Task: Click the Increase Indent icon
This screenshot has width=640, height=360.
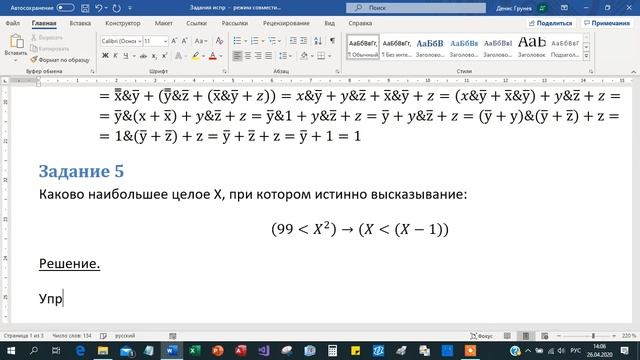Action: (x=304, y=41)
